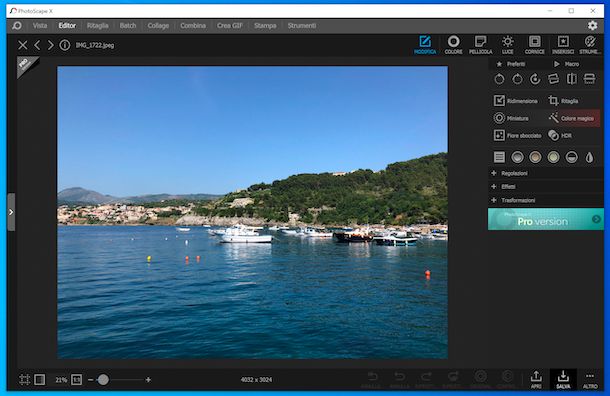610x396 pixels.
Task: Open the Ritaglia crop tool in side panel
Action: pos(563,101)
